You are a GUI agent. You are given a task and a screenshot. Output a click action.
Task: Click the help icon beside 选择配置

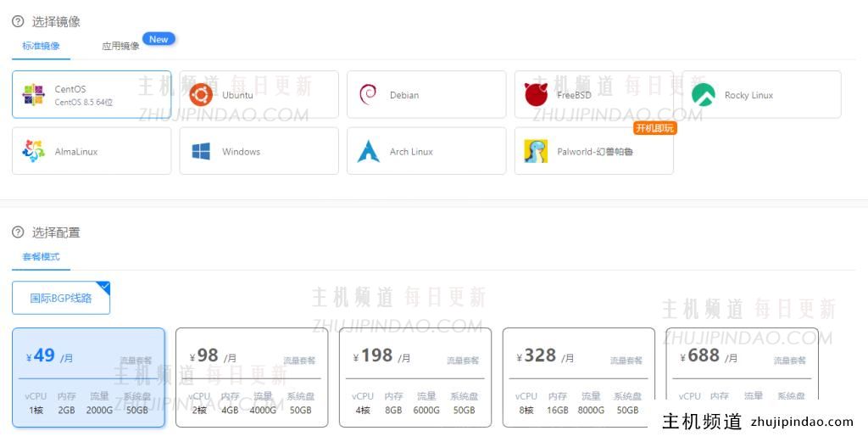(x=18, y=232)
